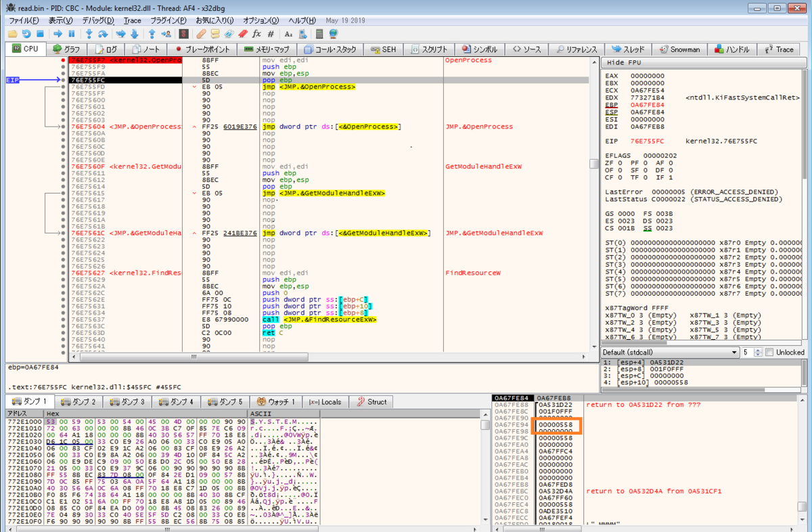
Task: Click the Open file folder icon
Action: pos(13,33)
